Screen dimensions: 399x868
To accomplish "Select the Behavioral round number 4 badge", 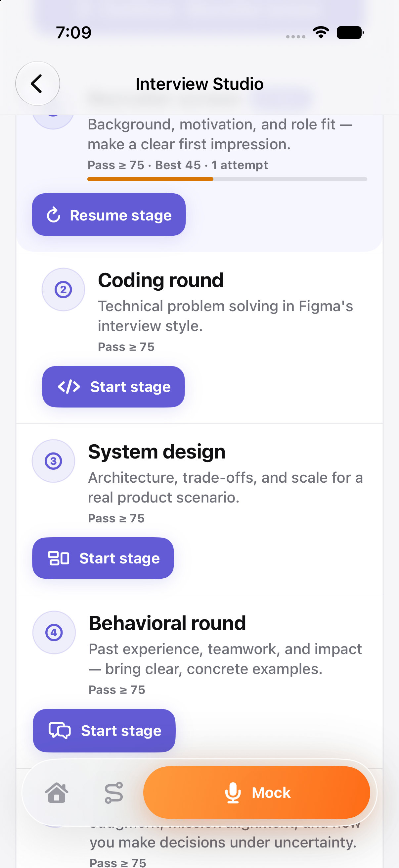I will 54,633.
